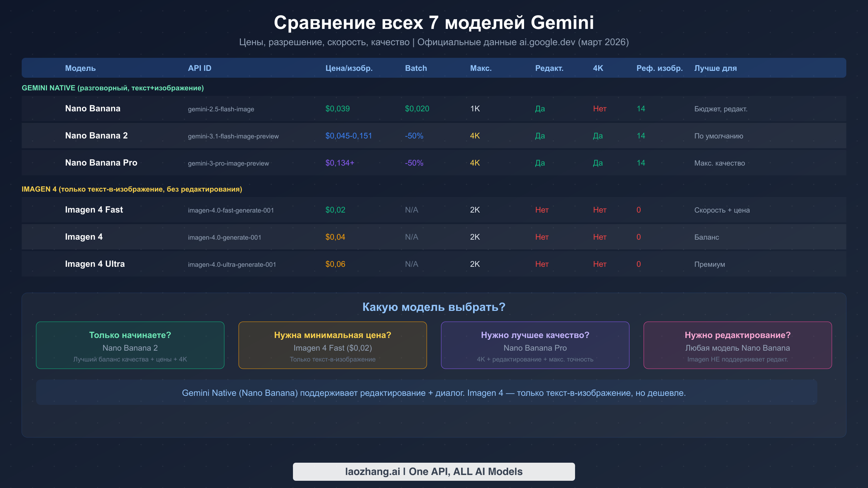Open the IMAGEN 4 section header
This screenshot has height=488, width=868.
132,189
